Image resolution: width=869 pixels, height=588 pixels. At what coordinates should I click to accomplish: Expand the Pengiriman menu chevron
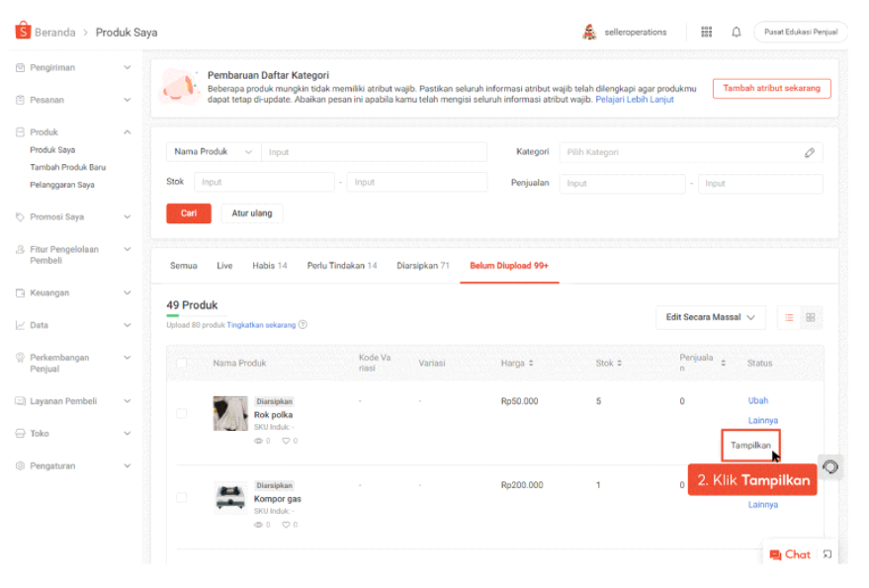(127, 67)
